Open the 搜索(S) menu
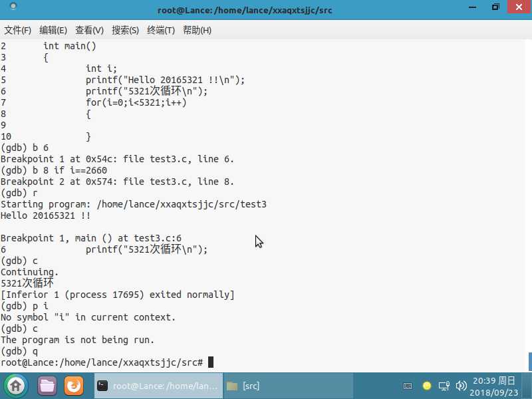 click(x=126, y=31)
